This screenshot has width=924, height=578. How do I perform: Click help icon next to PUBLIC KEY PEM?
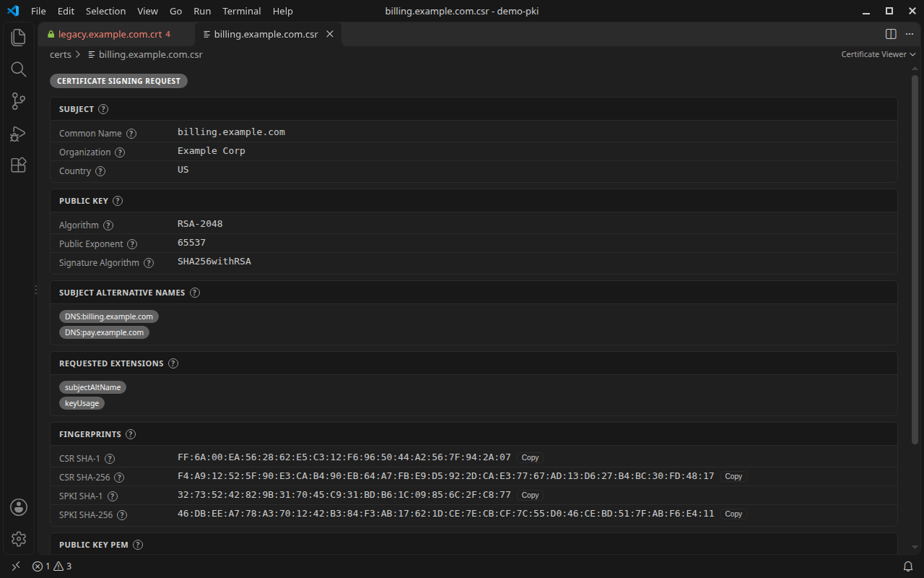(x=138, y=545)
